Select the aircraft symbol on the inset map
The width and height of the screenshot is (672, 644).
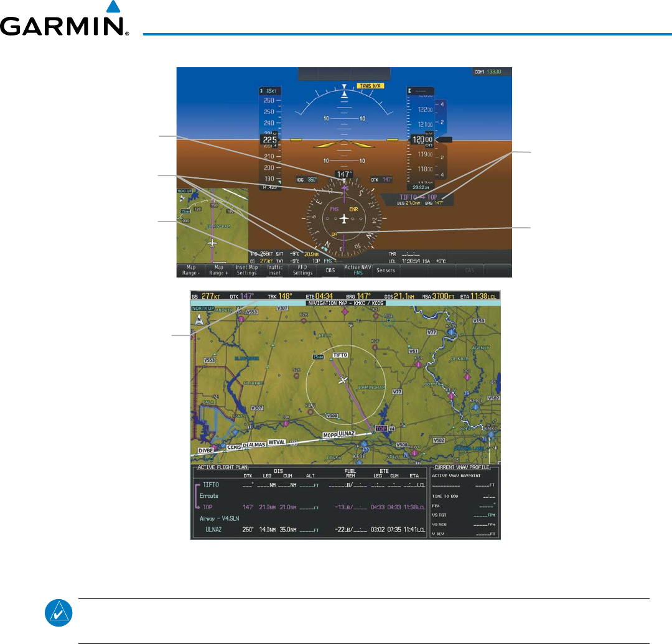coord(212,243)
